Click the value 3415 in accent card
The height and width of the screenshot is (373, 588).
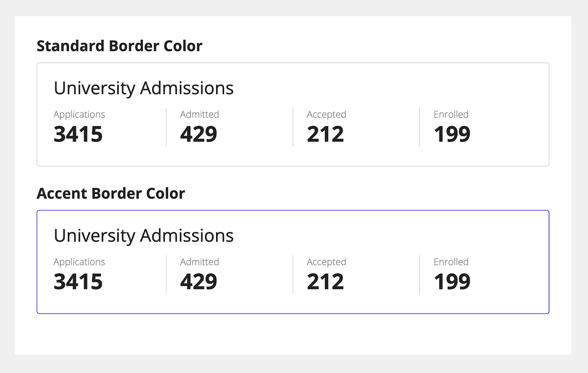(x=78, y=281)
